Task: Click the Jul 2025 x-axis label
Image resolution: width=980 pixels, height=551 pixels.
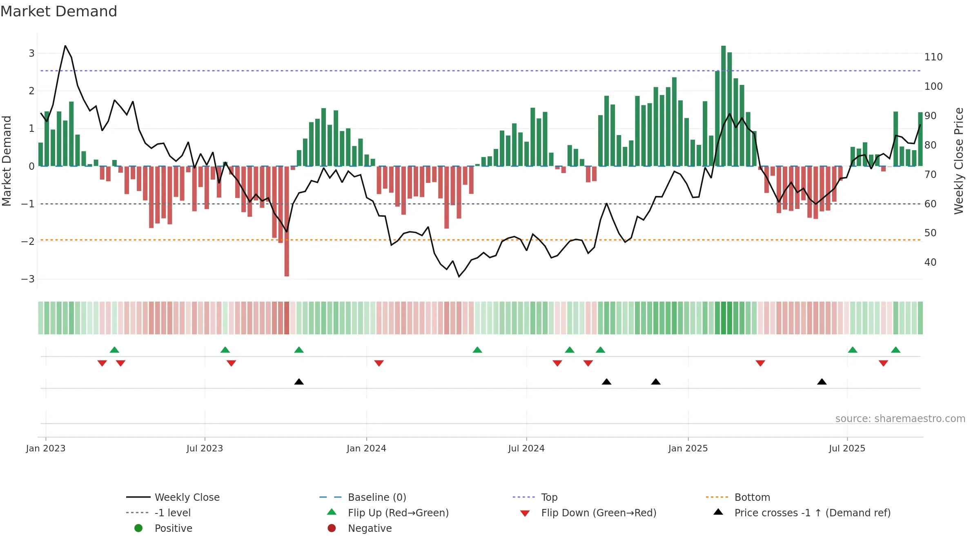Action: (847, 449)
